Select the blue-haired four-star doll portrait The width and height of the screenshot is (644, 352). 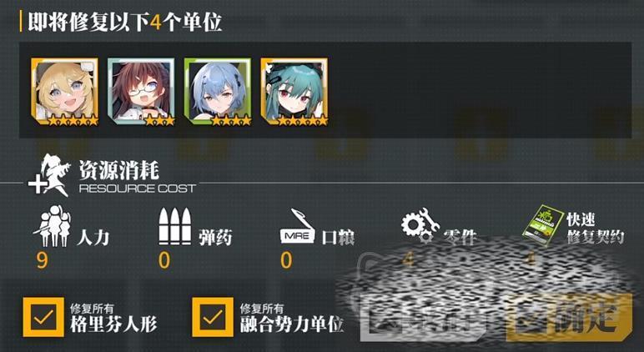(x=218, y=92)
